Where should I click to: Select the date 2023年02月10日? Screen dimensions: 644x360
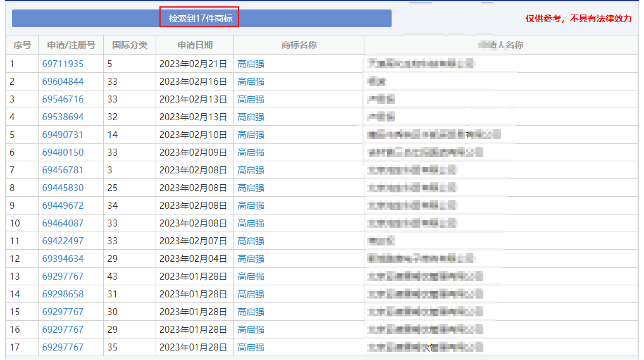tap(193, 134)
